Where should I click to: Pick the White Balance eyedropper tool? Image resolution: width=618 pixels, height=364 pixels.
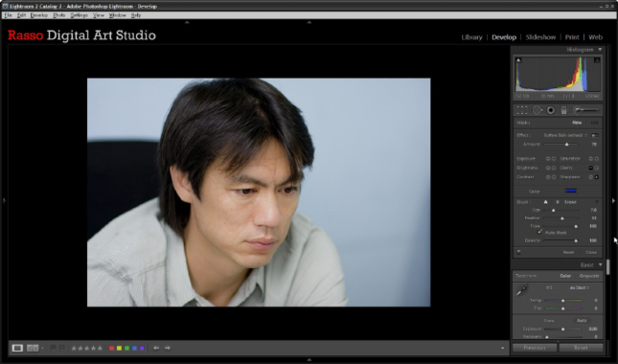(x=522, y=291)
